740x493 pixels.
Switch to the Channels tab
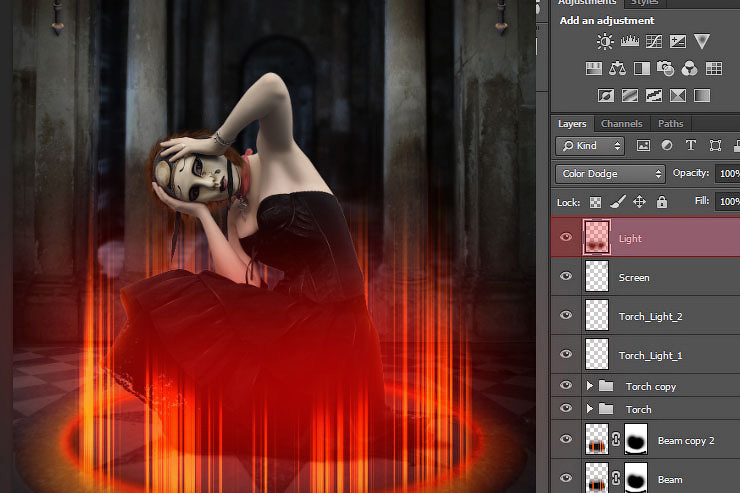(x=621, y=124)
